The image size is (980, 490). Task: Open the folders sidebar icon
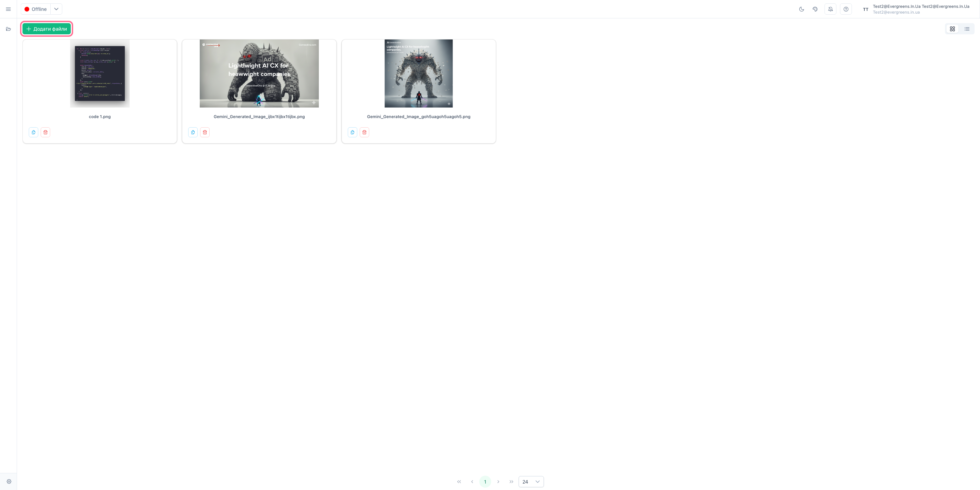tap(9, 29)
